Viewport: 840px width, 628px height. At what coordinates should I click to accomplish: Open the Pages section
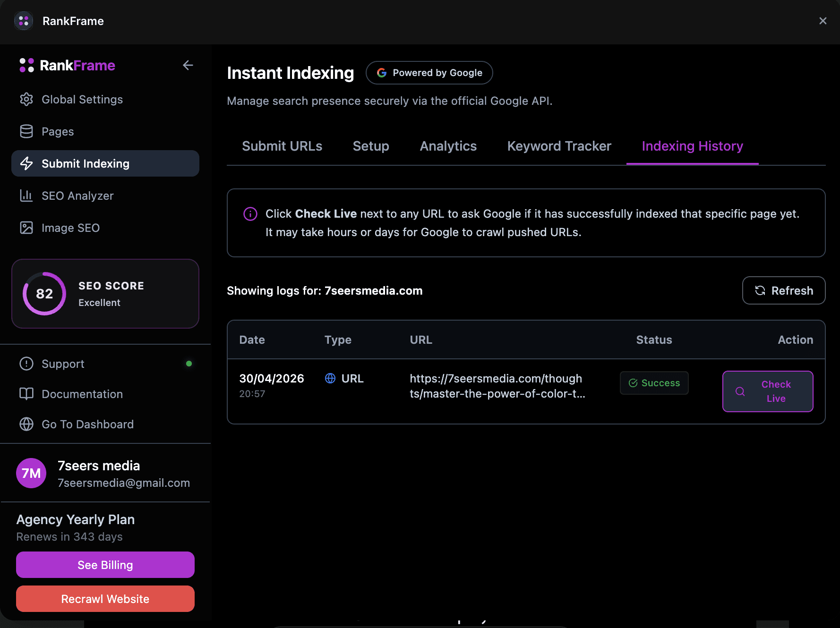tap(105, 131)
